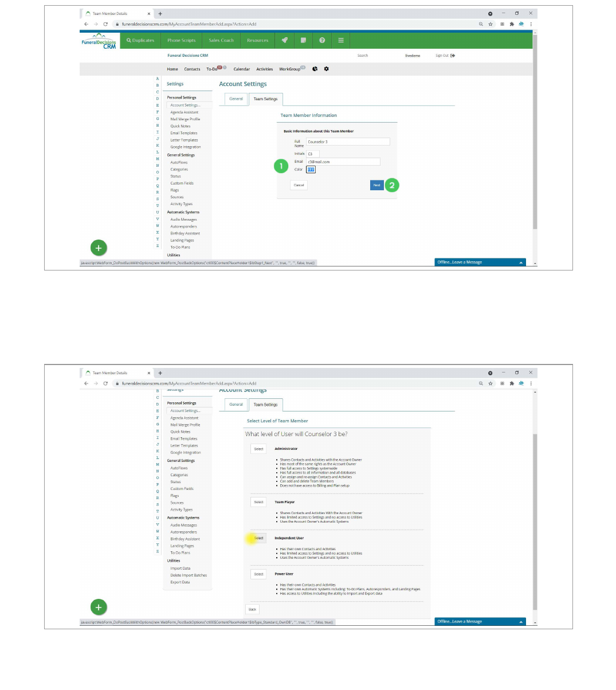The image size is (616, 690).
Task: Click the Sign Out arrow icon
Action: [x=453, y=56]
